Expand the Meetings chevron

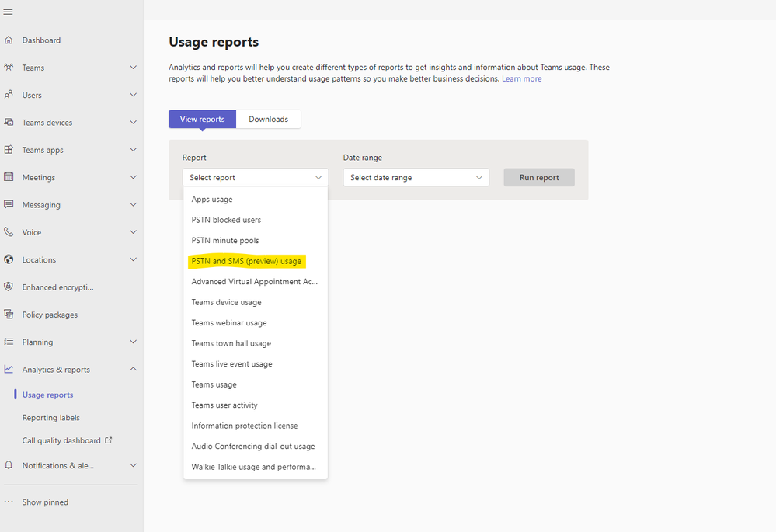[x=133, y=177]
